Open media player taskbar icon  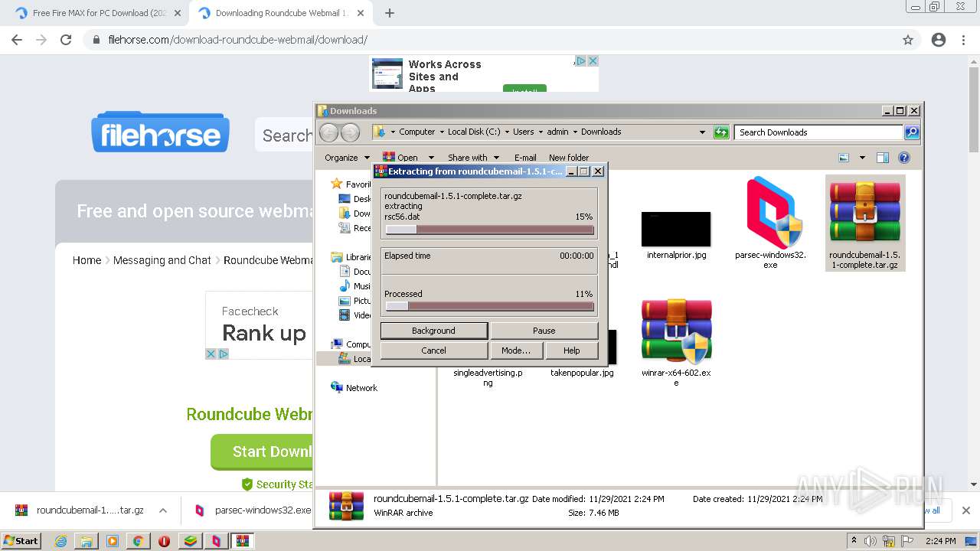(x=113, y=541)
